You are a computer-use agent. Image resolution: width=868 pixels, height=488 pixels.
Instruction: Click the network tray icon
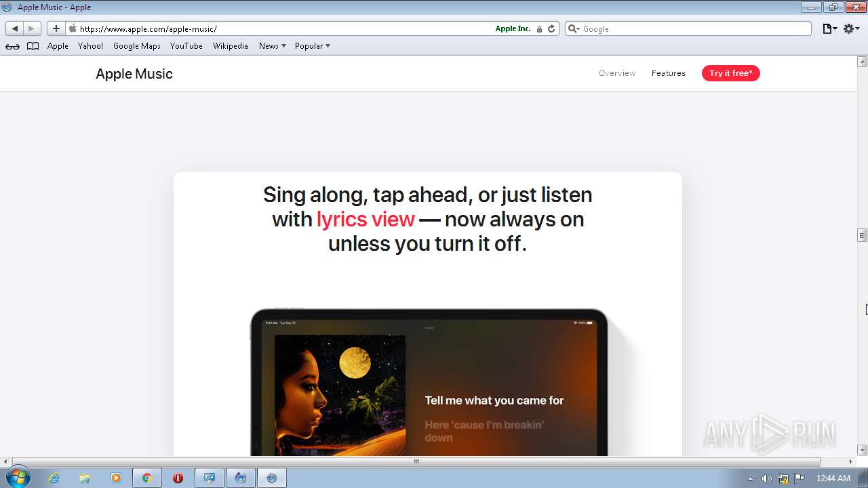point(783,479)
